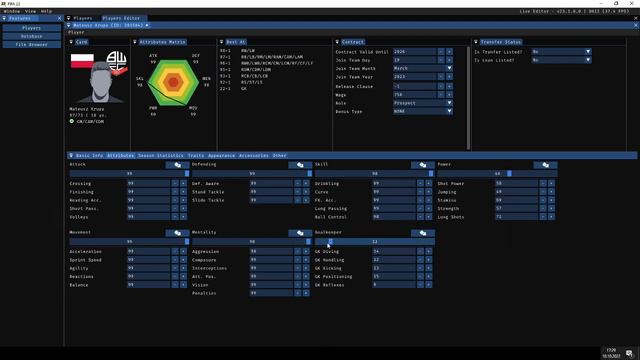
Task: Click the Stamina value input field
Action: pos(516,200)
